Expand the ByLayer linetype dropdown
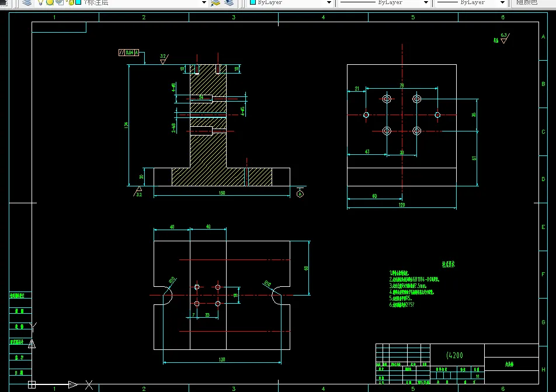This screenshot has height=392, width=556. pyautogui.click(x=426, y=2)
